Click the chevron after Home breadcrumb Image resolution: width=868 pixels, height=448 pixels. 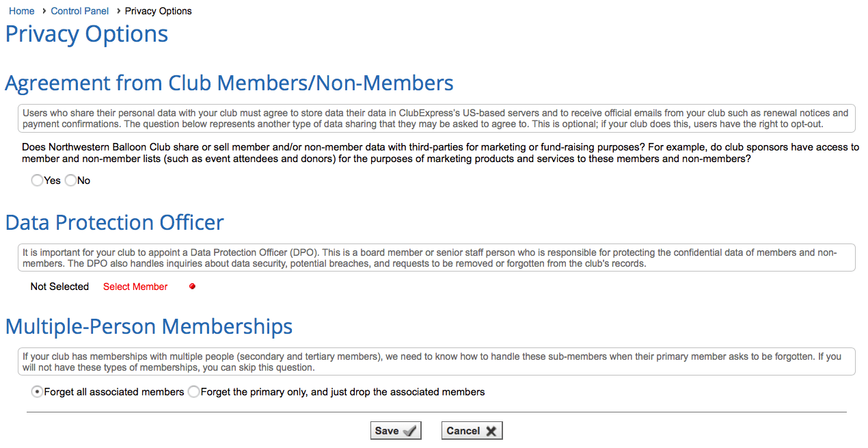(x=44, y=11)
